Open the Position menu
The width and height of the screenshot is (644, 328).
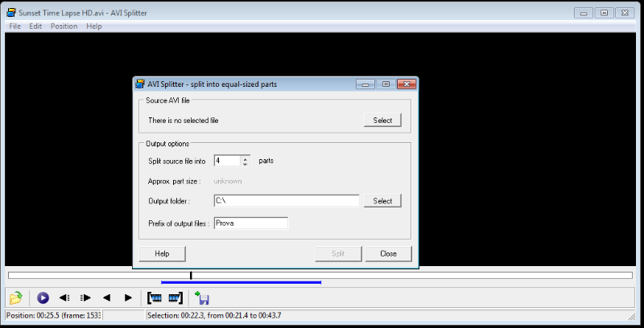pos(64,27)
